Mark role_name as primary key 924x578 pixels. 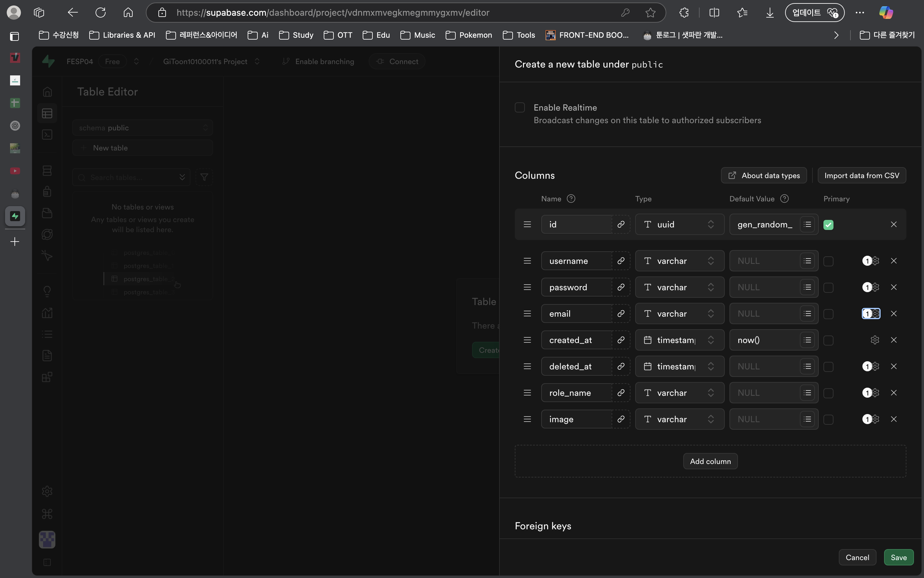[x=828, y=393]
